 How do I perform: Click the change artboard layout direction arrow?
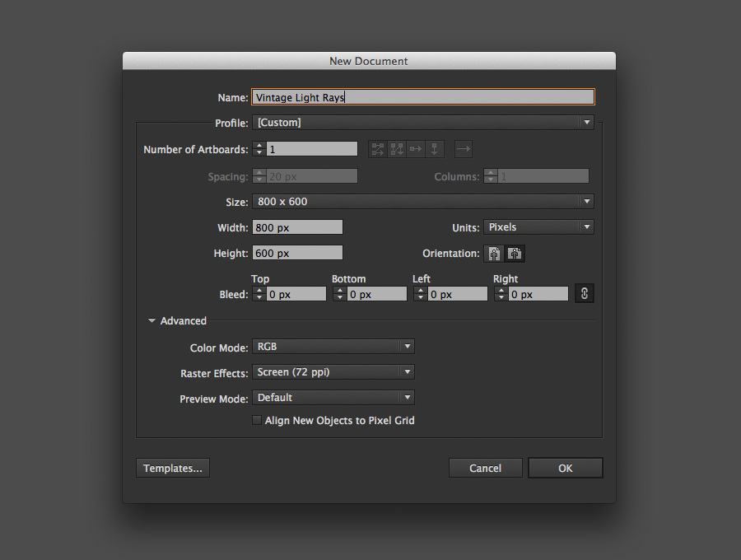[x=464, y=149]
